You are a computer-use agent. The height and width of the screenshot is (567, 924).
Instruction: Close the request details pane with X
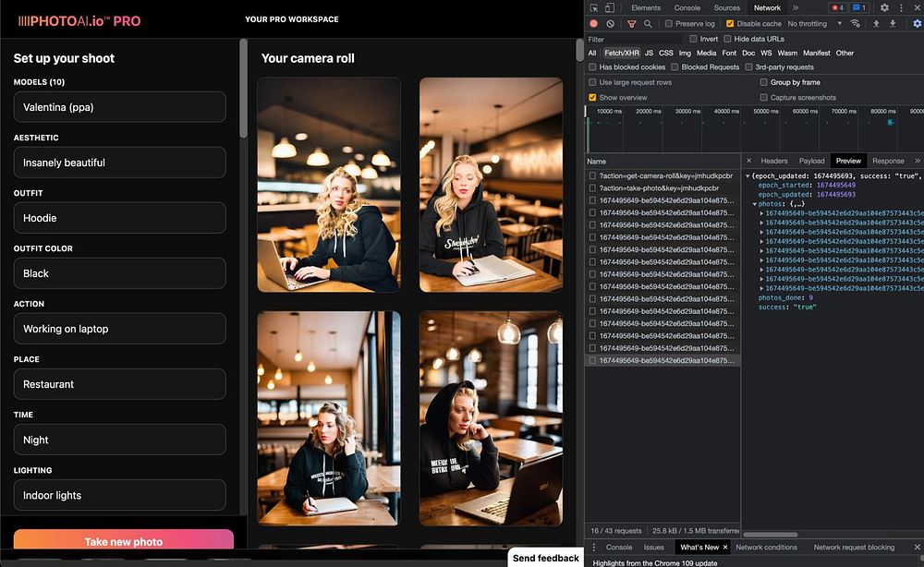pyautogui.click(x=749, y=161)
